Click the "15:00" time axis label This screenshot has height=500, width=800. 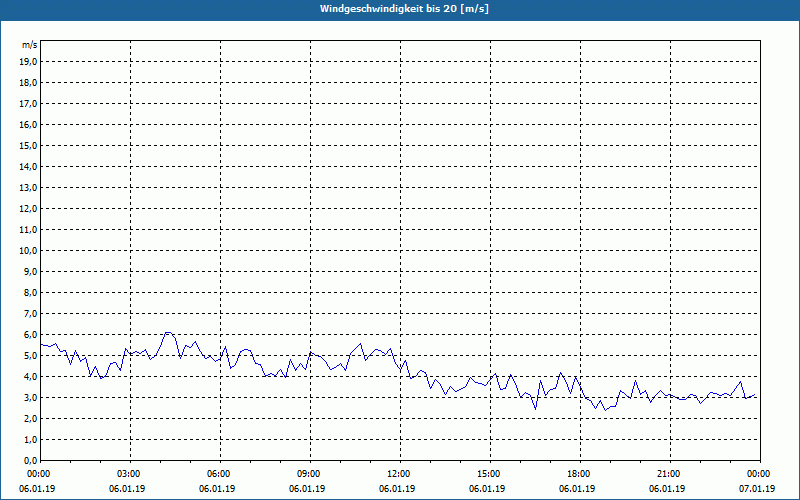point(490,474)
